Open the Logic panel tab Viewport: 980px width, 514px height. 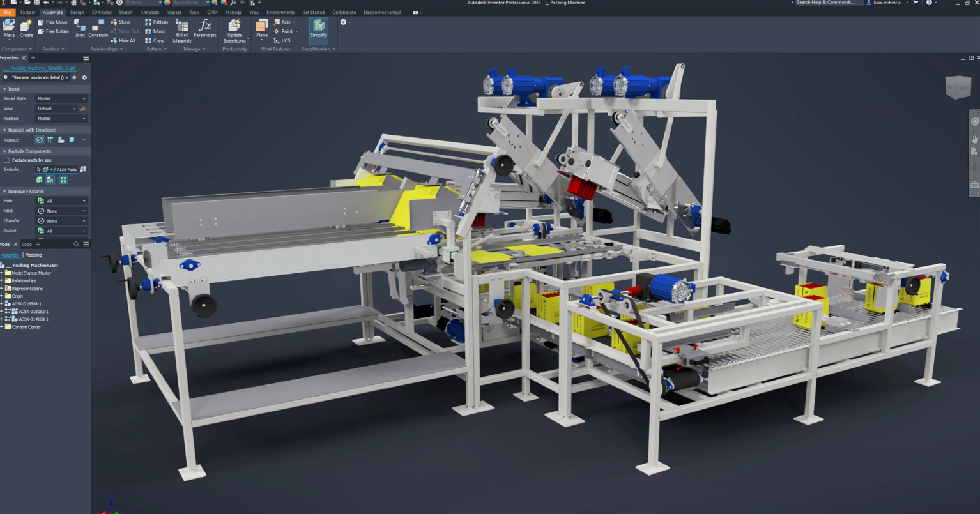click(x=27, y=245)
